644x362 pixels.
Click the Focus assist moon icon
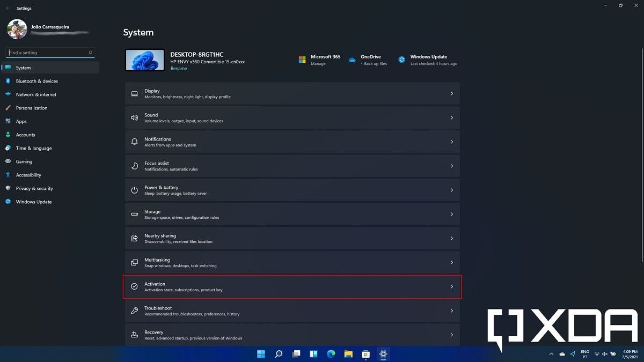(134, 166)
